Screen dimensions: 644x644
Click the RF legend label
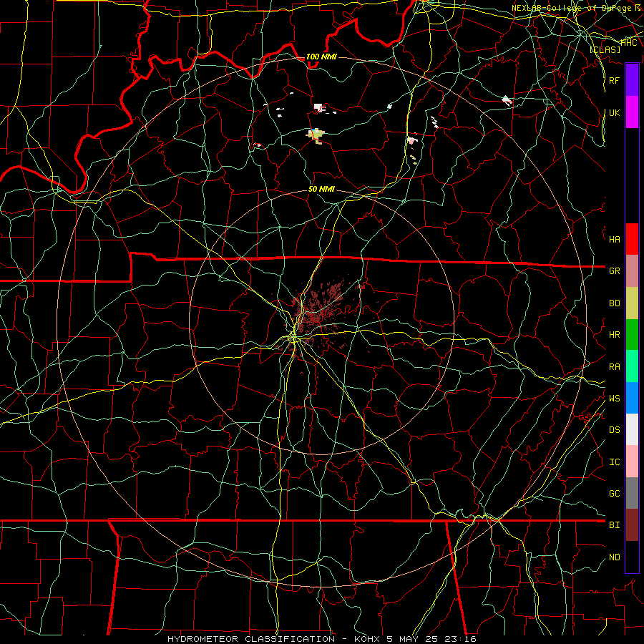(614, 80)
